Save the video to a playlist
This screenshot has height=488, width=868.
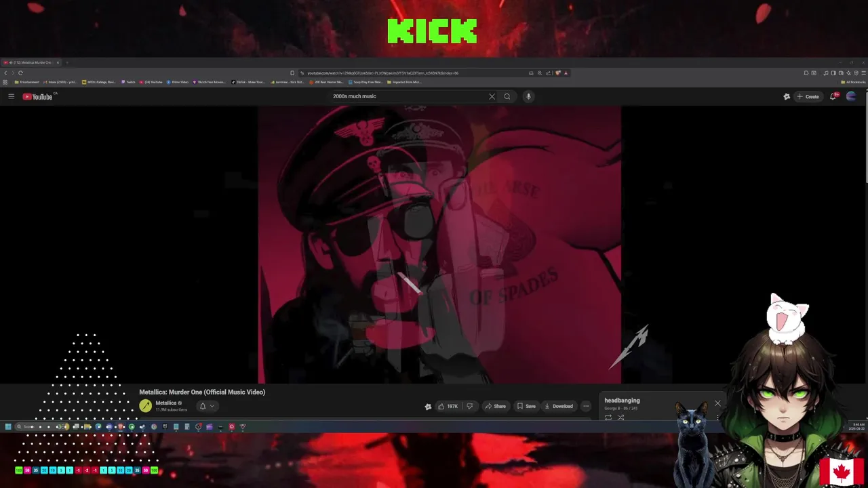[526, 406]
